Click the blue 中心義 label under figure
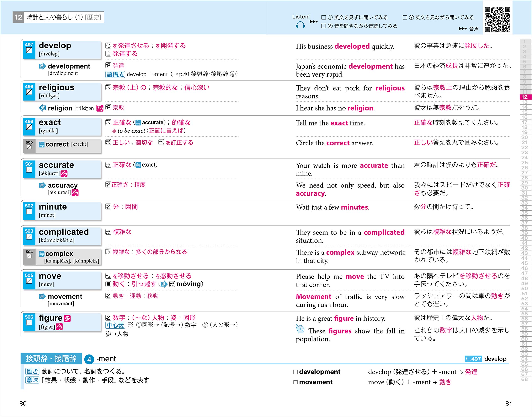This screenshot has height=417, width=532. (115, 325)
